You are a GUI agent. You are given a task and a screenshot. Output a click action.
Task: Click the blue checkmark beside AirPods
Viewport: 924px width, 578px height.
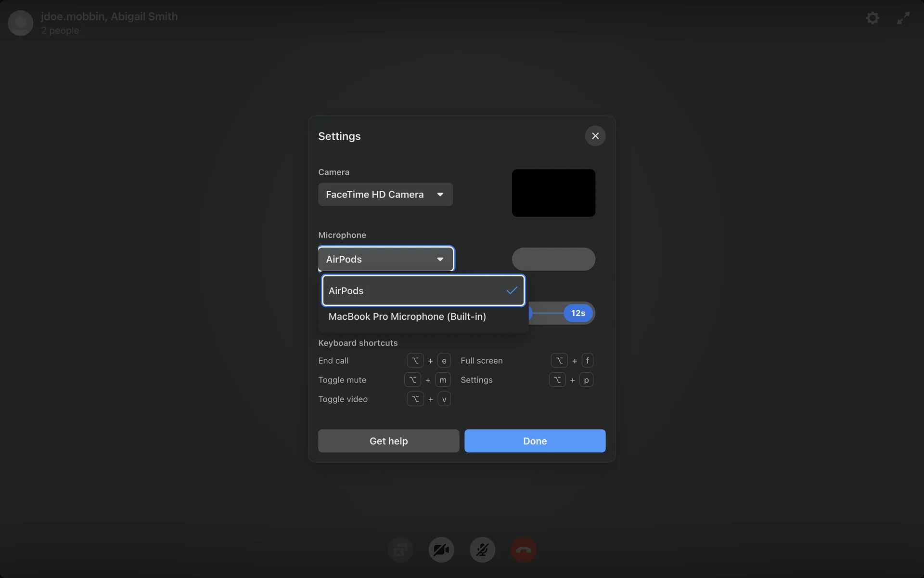[512, 290]
